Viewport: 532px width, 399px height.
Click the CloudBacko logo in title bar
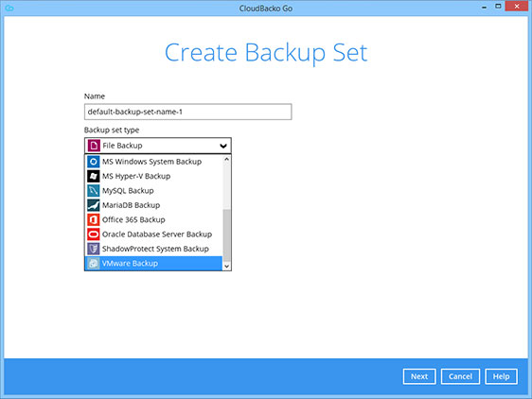(9, 9)
